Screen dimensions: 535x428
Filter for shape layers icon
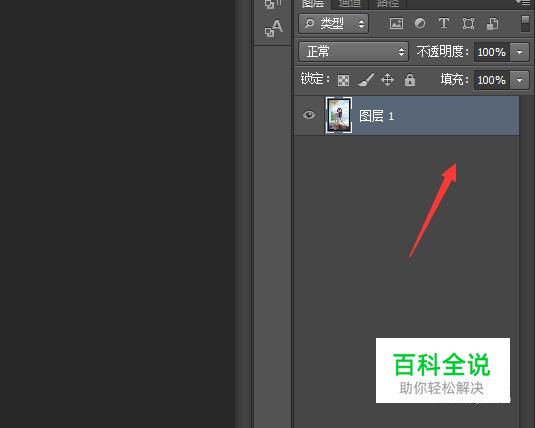click(468, 24)
